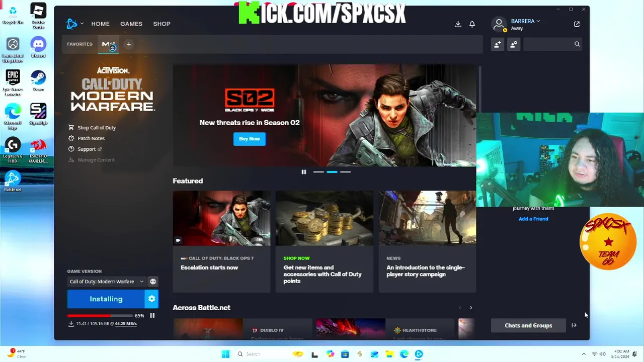The height and width of the screenshot is (362, 644).
Task: Collapse the Chats and Groups panel
Action: (x=574, y=325)
